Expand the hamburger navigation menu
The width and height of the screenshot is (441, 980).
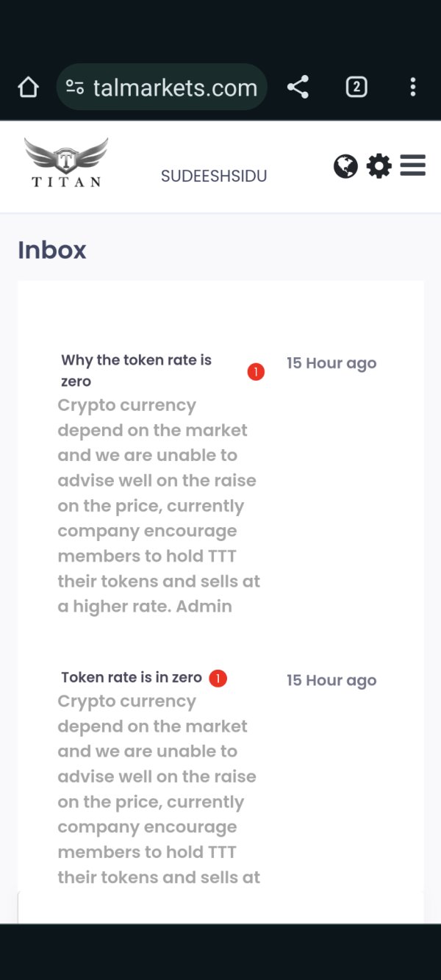point(413,165)
